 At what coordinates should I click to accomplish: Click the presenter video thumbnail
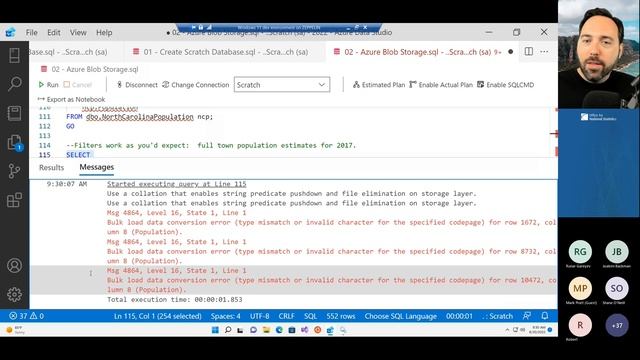pos(599,54)
